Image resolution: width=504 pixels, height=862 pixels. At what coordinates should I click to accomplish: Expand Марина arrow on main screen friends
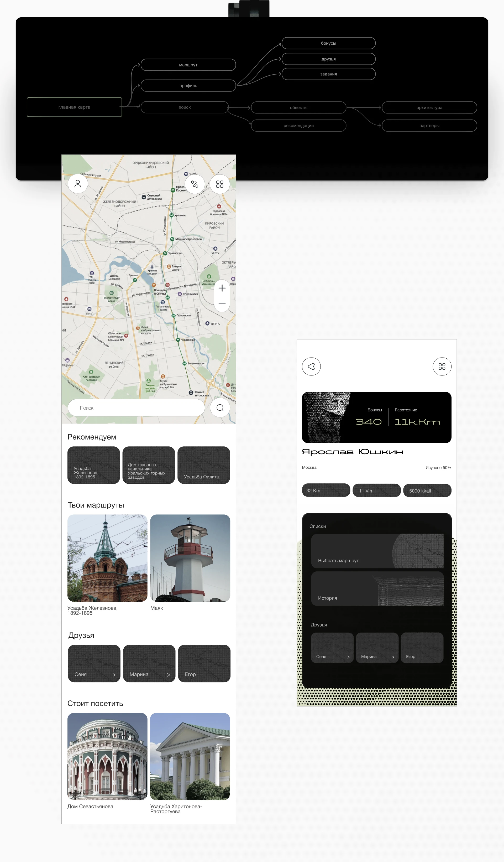tap(169, 675)
